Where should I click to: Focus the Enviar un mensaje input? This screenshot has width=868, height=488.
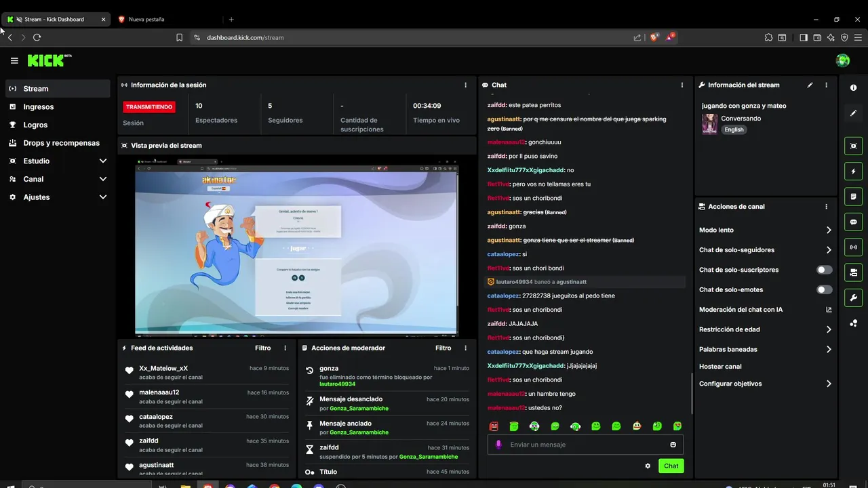[x=585, y=445]
